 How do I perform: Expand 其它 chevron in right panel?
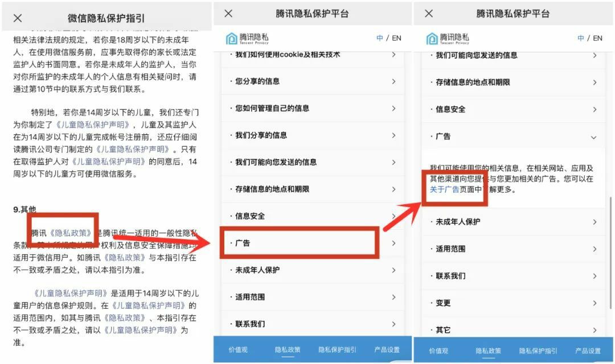(x=594, y=330)
